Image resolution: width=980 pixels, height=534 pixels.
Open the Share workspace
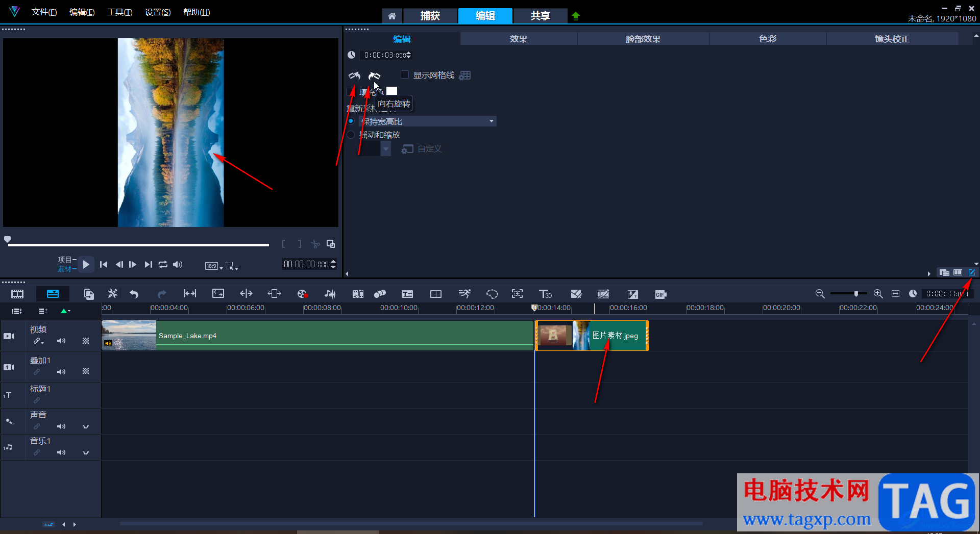pos(540,16)
